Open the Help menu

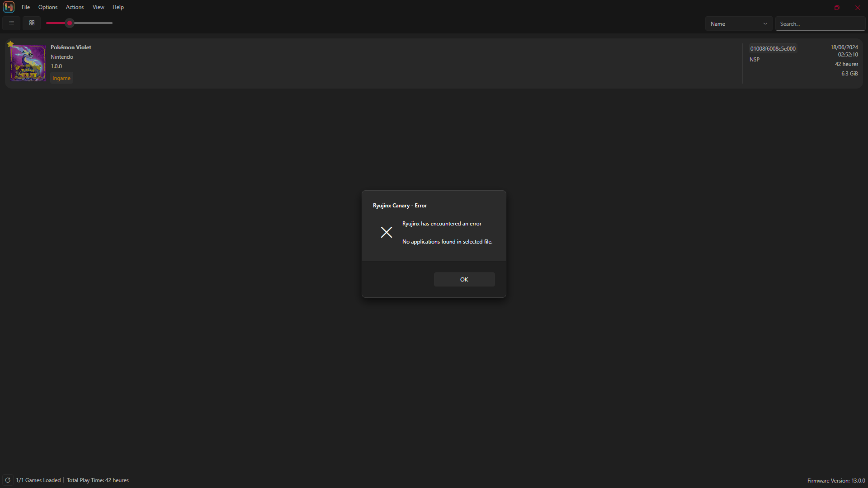(118, 7)
